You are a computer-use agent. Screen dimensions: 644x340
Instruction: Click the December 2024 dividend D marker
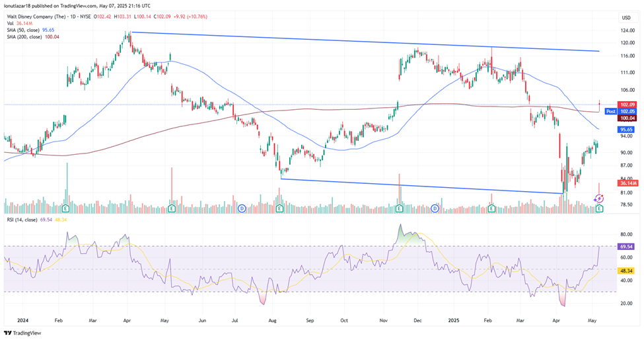coord(435,208)
